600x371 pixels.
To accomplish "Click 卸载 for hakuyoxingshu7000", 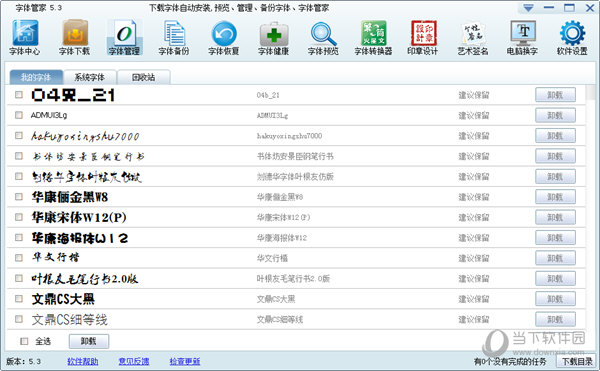I will click(555, 136).
